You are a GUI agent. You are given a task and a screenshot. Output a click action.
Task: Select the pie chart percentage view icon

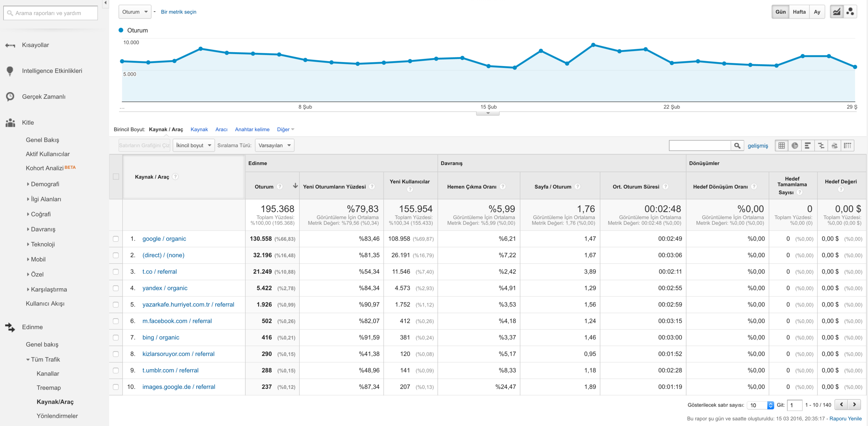795,145
